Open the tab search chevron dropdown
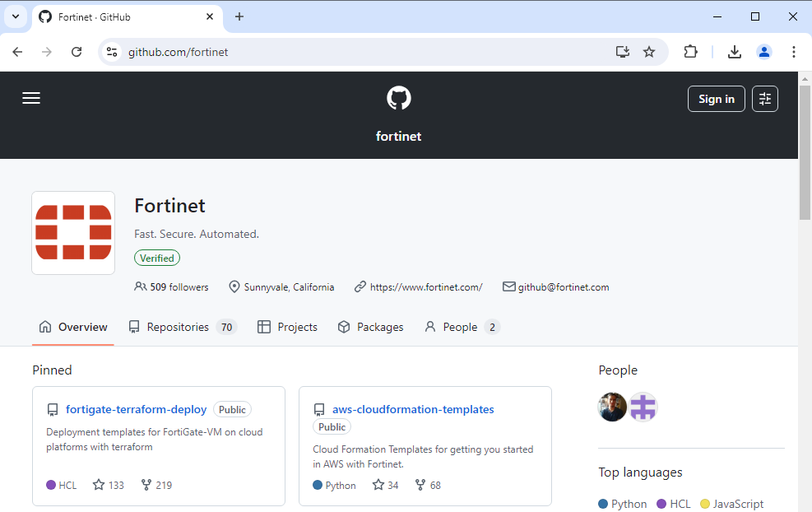The width and height of the screenshot is (812, 512). pos(15,16)
